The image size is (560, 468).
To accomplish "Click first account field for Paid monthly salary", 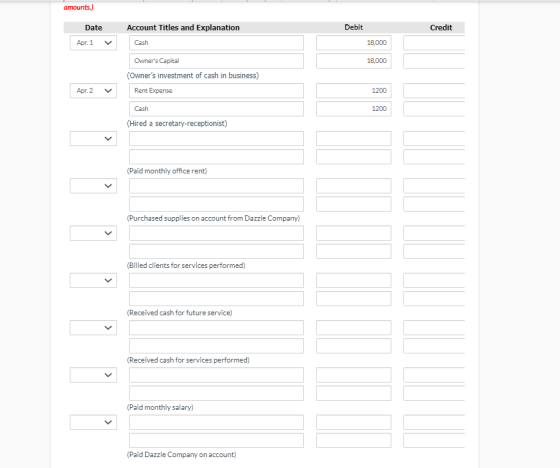I will (216, 375).
